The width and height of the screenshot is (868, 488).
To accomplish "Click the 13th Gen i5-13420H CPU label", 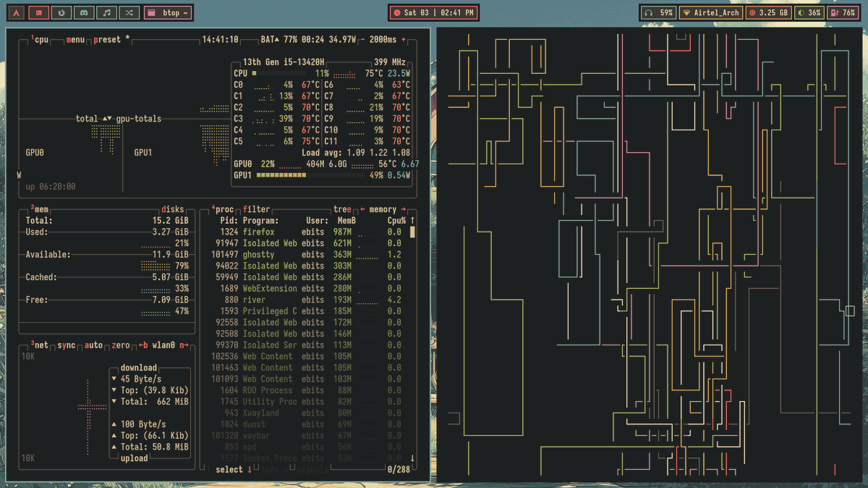I will (x=284, y=62).
